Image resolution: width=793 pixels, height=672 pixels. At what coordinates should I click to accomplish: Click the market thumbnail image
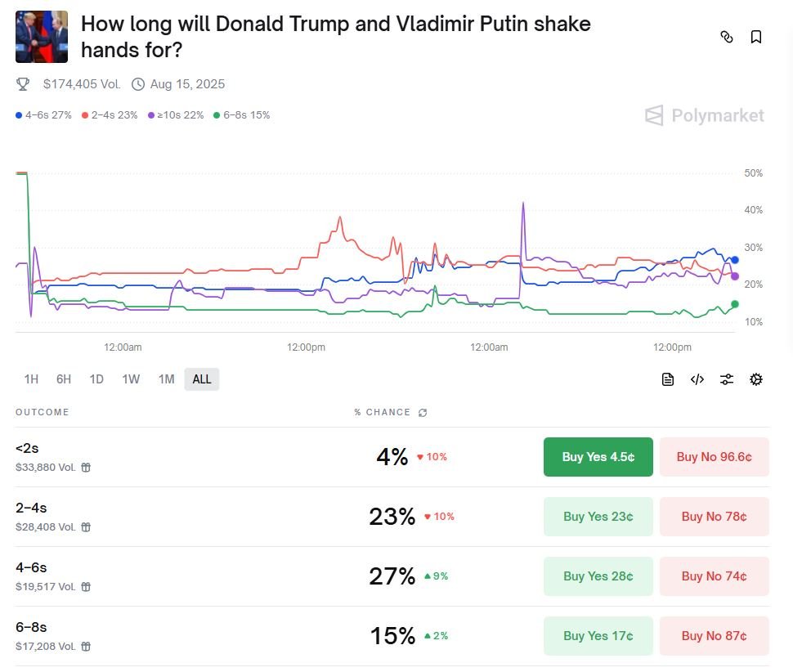click(x=42, y=37)
